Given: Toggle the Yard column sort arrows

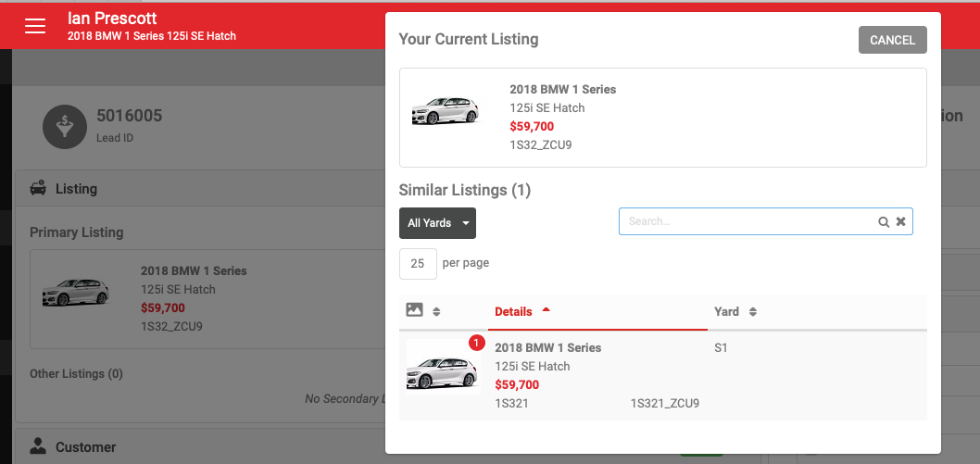Looking at the screenshot, I should (x=752, y=311).
